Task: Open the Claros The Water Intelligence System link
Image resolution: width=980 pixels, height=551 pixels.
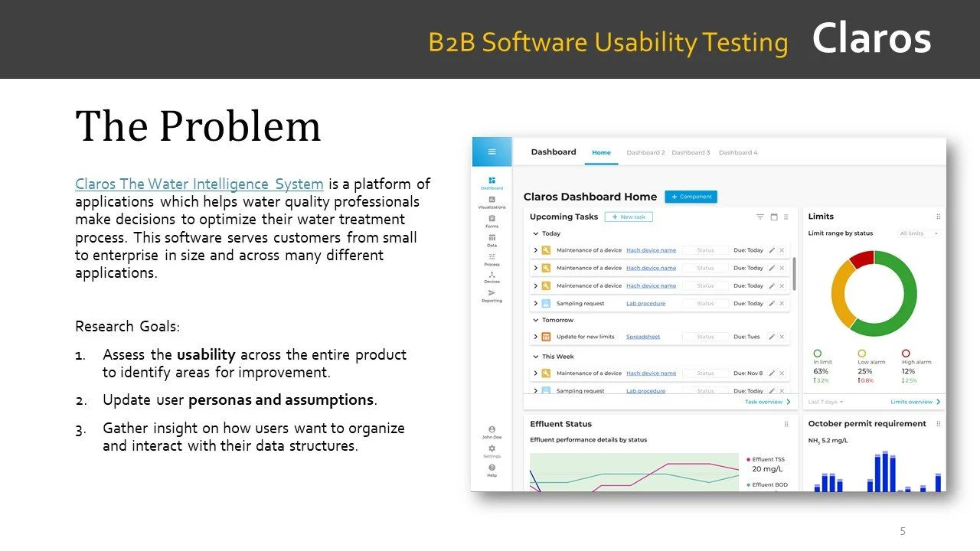Action: pos(199,184)
